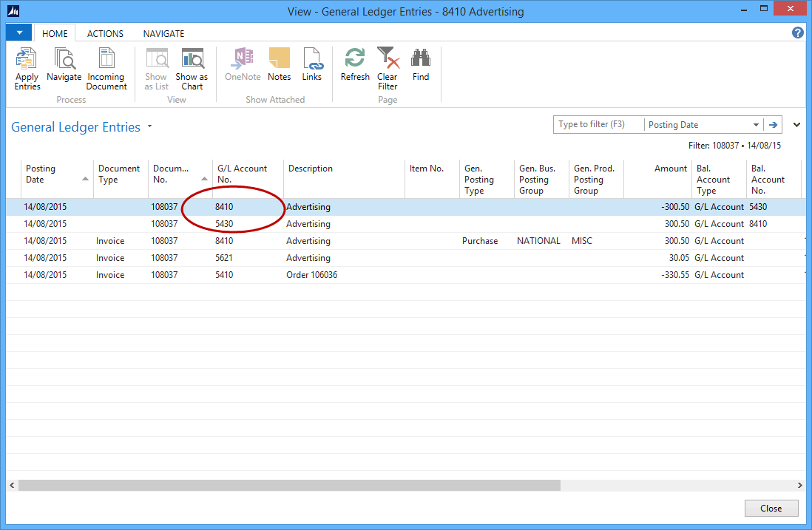Image resolution: width=812 pixels, height=530 pixels.
Task: Click the MISC product posting group cell
Action: (x=582, y=241)
